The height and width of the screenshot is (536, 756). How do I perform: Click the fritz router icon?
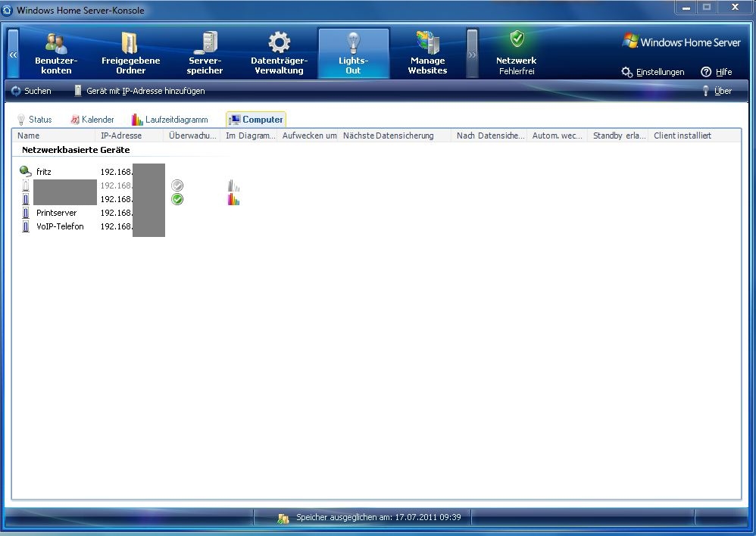coord(25,171)
